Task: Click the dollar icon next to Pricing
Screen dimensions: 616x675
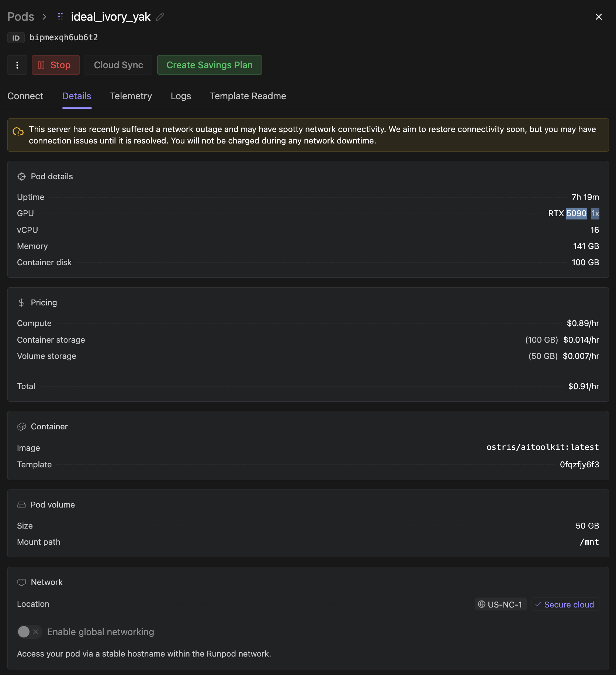Action: pos(21,302)
